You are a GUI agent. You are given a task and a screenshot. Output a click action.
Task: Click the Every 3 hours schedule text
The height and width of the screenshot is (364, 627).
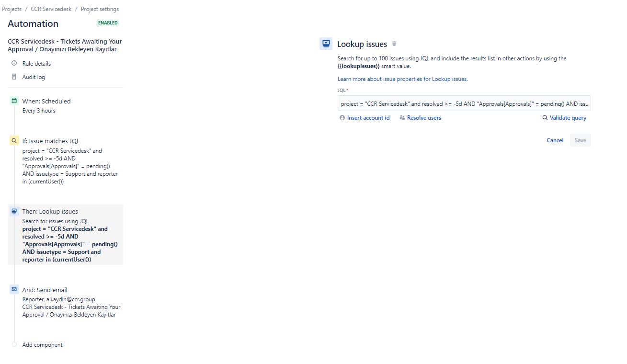(x=39, y=111)
